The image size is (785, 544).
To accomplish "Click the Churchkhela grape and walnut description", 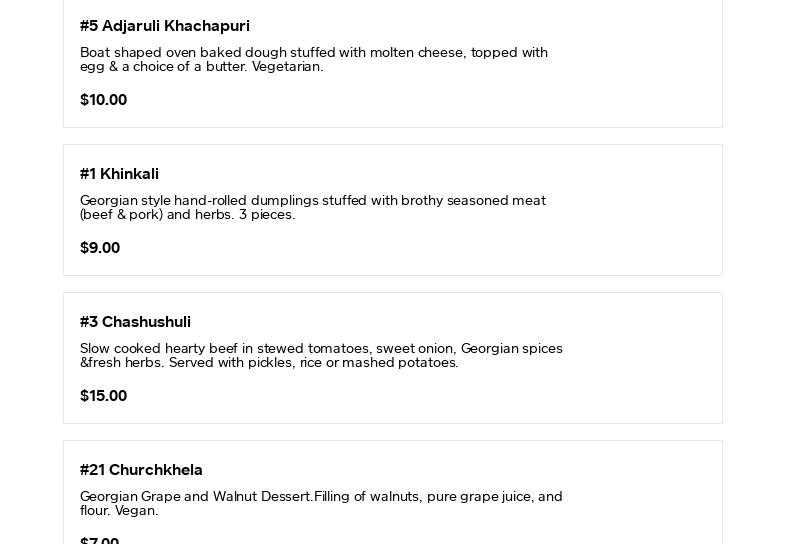I will click(x=321, y=497).
